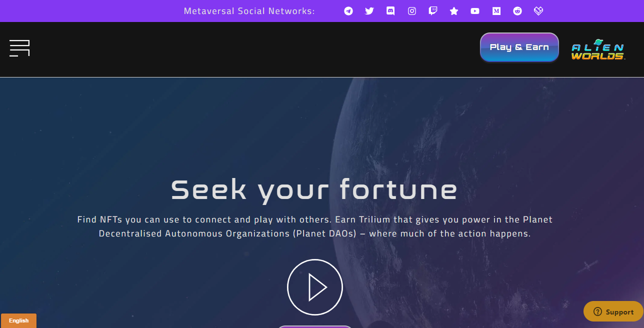Visit the Medium M icon

[496, 11]
